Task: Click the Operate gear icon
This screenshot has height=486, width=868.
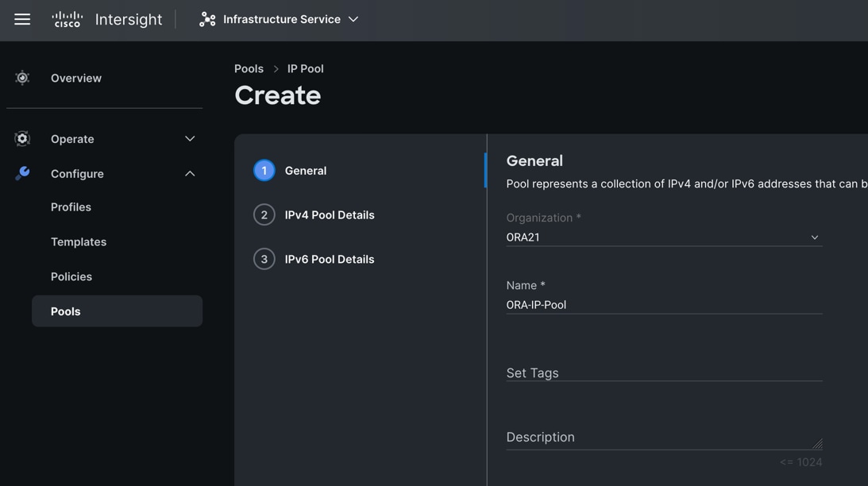Action: 22,139
